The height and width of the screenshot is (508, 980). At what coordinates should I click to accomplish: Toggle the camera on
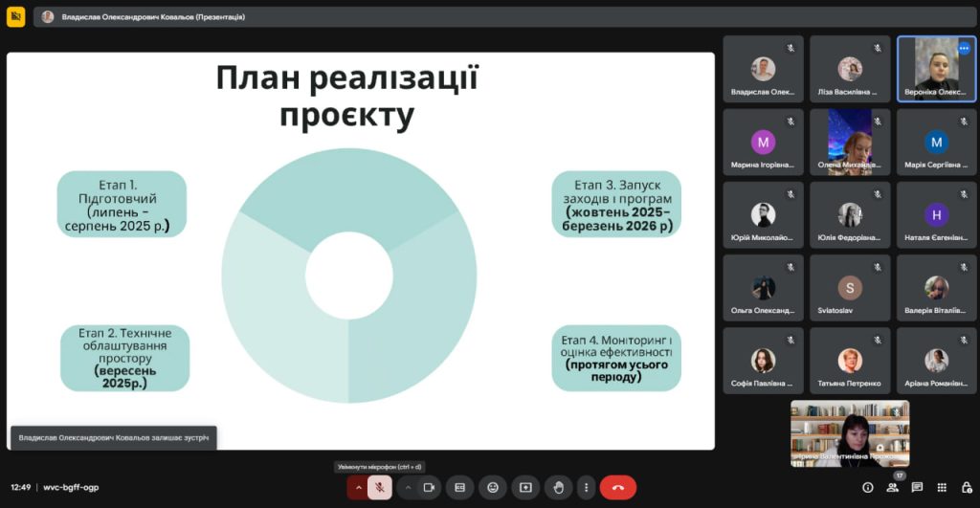[429, 487]
